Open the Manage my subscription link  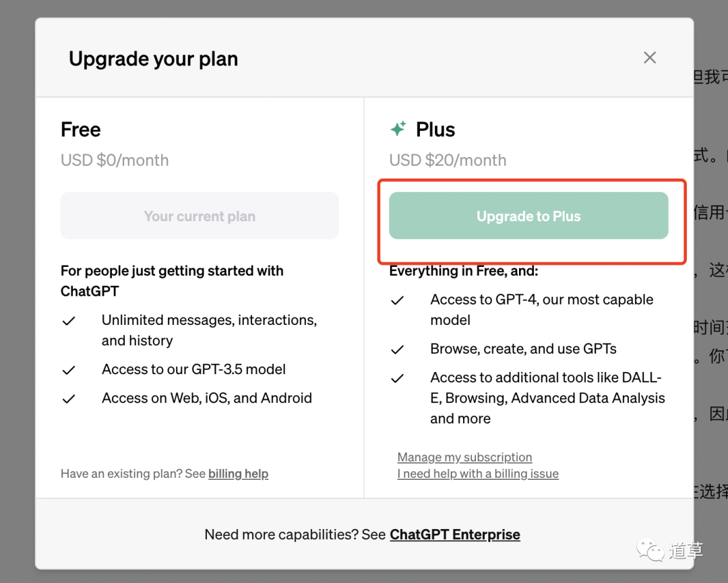pos(464,457)
